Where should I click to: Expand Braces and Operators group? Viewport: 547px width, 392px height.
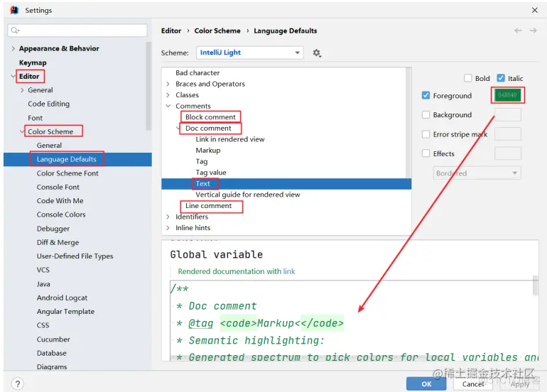pos(168,84)
